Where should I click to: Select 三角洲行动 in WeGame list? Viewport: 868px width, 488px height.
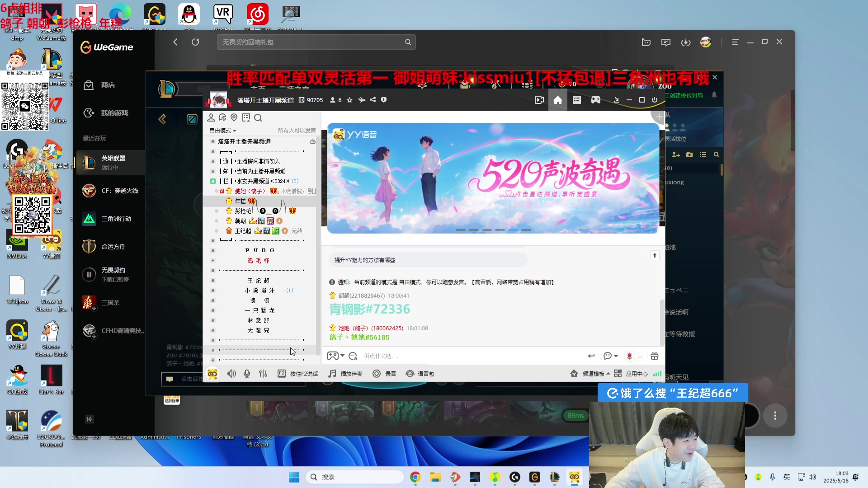point(111,219)
